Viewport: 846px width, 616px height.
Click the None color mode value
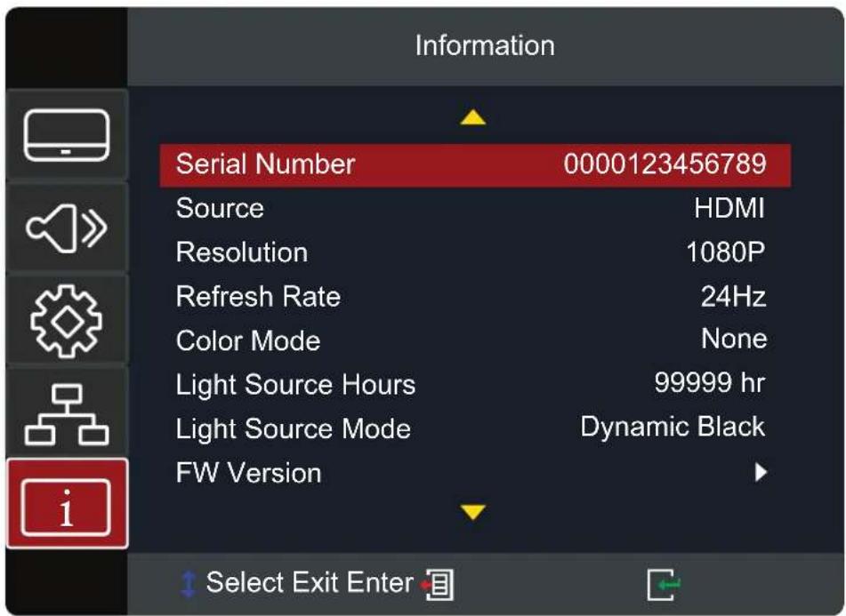pos(734,339)
